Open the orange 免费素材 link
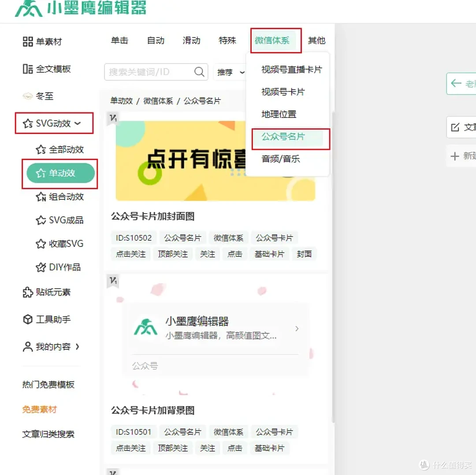The image size is (476, 475). point(40,409)
